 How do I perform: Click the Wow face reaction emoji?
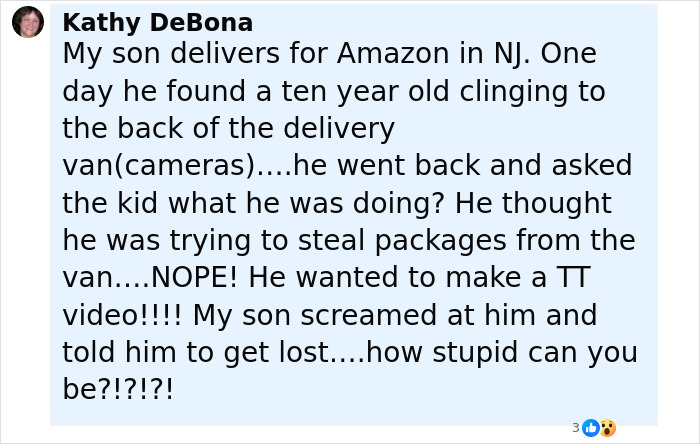click(x=607, y=428)
